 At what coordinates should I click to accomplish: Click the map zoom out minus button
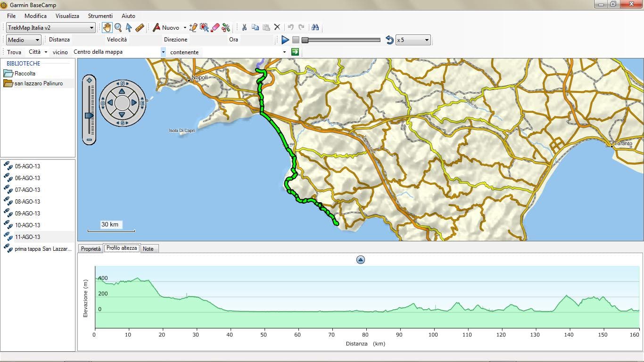click(x=89, y=140)
